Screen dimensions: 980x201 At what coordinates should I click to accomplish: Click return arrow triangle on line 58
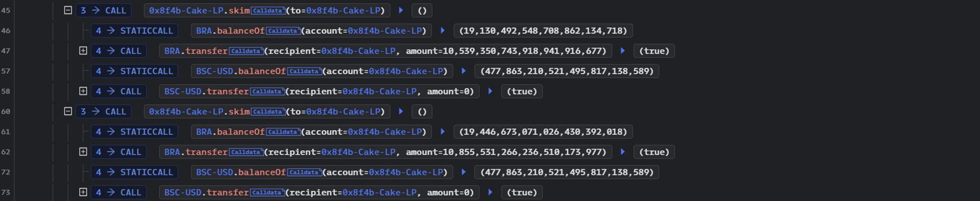(x=490, y=91)
